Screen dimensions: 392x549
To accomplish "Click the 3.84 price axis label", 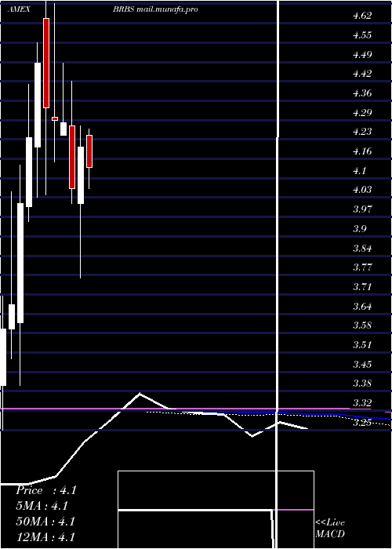I will pos(362,249).
